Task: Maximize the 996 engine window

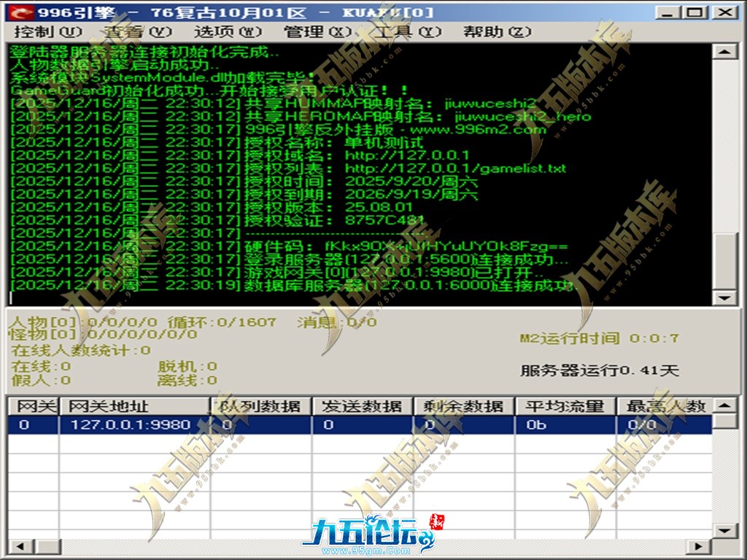Action: tap(695, 12)
